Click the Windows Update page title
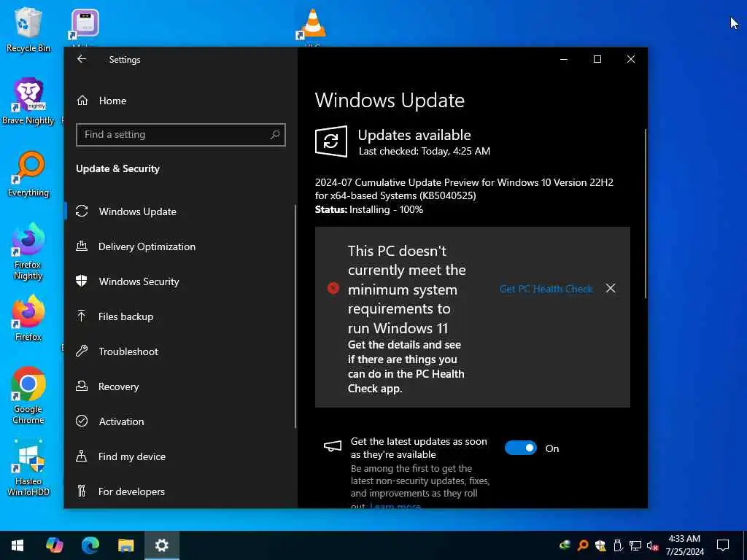Image resolution: width=747 pixels, height=560 pixels. 390,101
